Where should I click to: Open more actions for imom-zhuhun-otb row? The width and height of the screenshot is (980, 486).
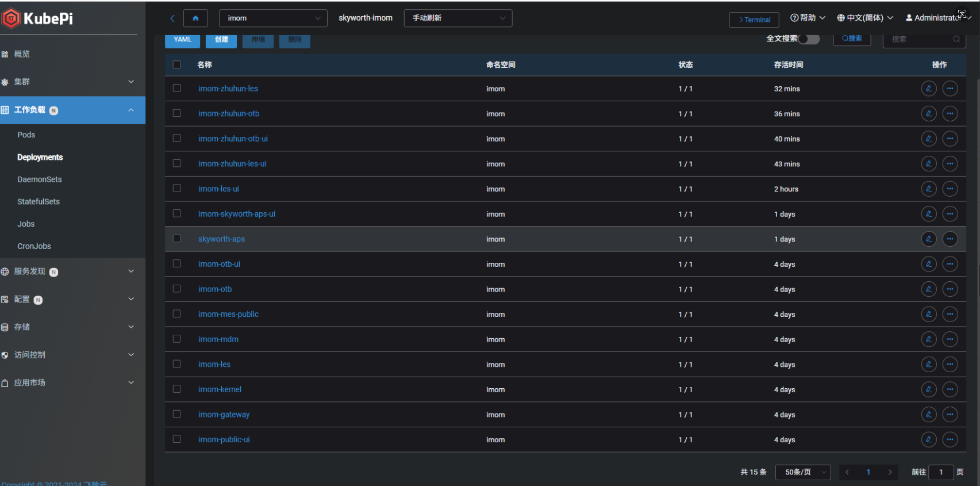tap(950, 114)
